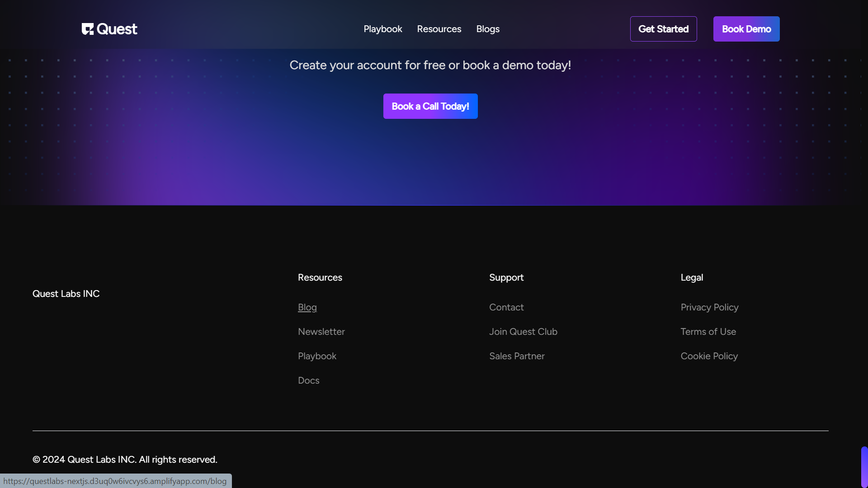This screenshot has height=488, width=868.
Task: Open the Sales Partner link
Action: point(517,356)
